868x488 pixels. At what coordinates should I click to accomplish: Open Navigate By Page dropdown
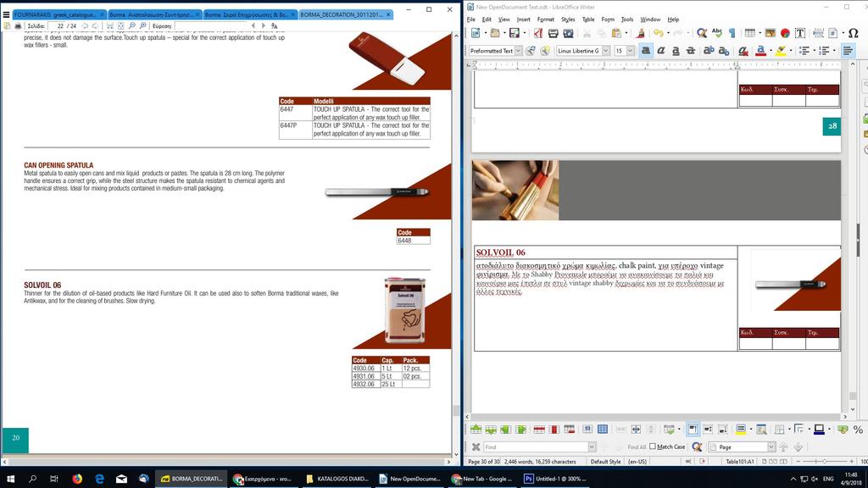pos(771,447)
